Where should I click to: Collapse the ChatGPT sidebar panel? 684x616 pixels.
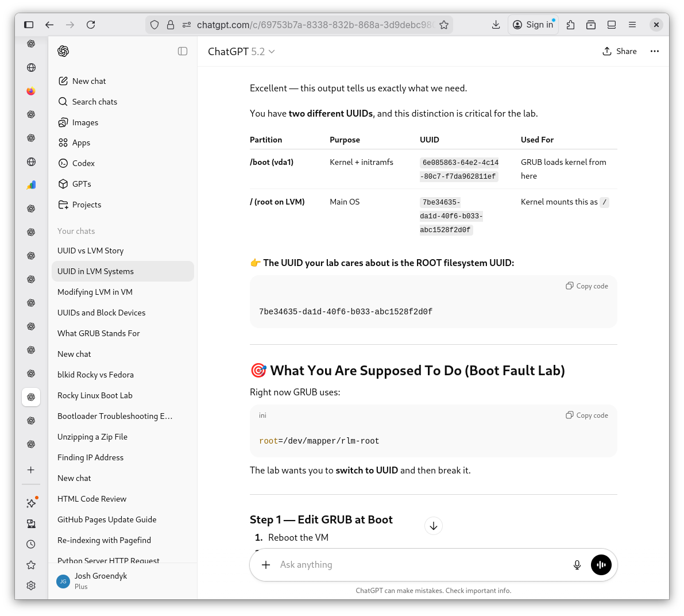tap(183, 51)
